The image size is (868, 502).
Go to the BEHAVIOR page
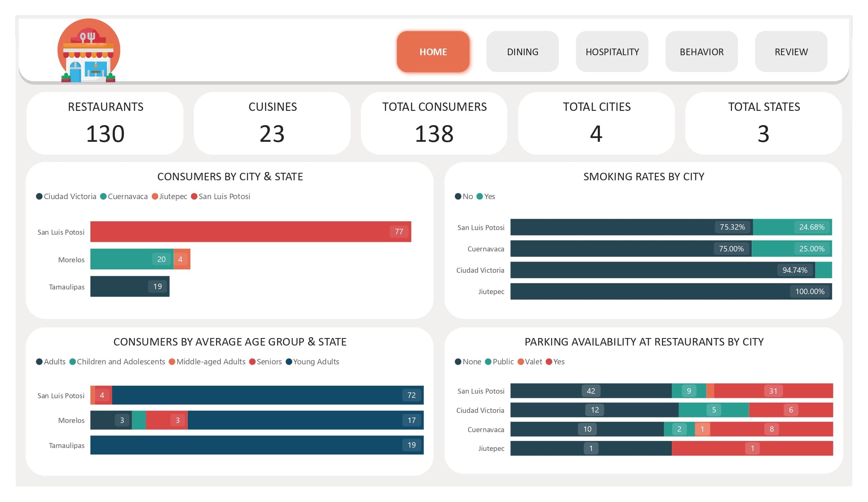click(x=702, y=52)
